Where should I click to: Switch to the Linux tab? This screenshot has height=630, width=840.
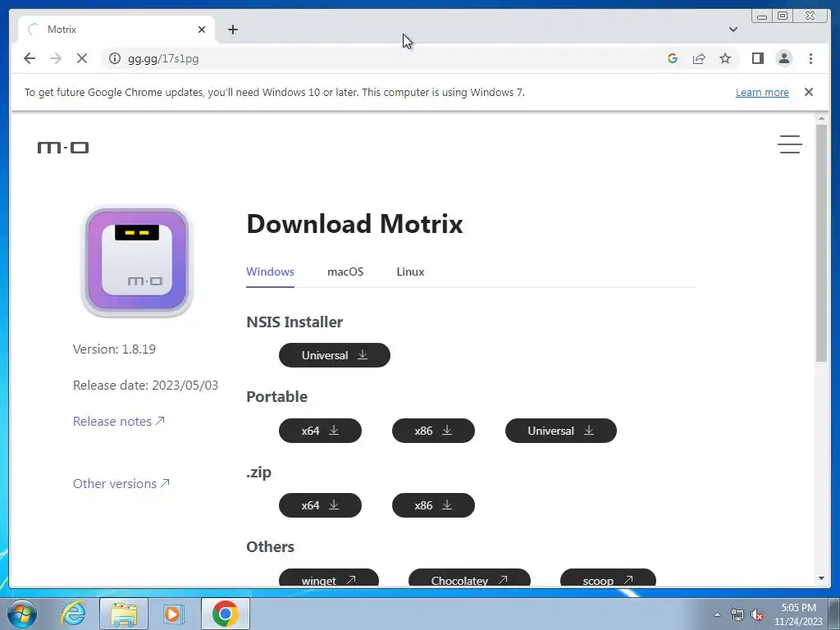click(x=410, y=272)
